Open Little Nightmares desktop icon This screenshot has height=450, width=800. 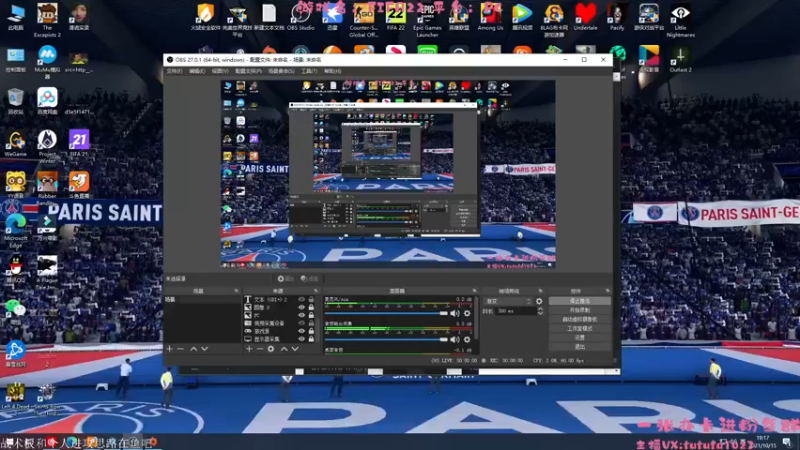point(680,19)
